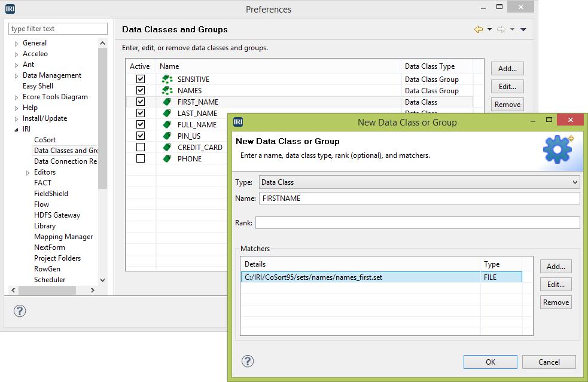Viewport: 588px width, 382px height.
Task: Click the Details column header in Matchers
Action: click(x=360, y=264)
